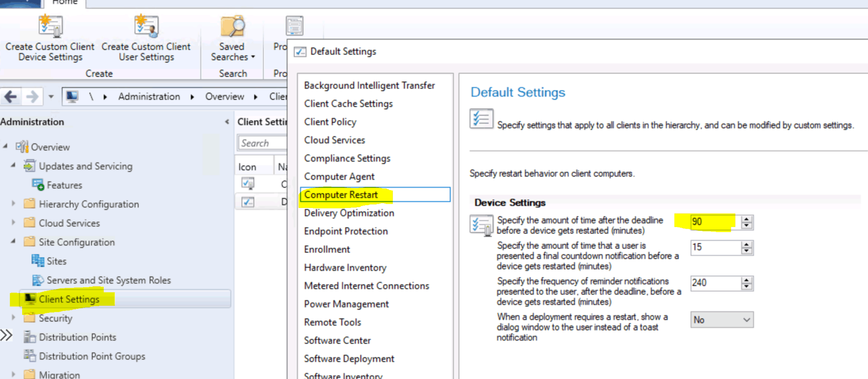Viewport: 868px width, 379px height.
Task: Select Computer Restart settings category
Action: [341, 195]
